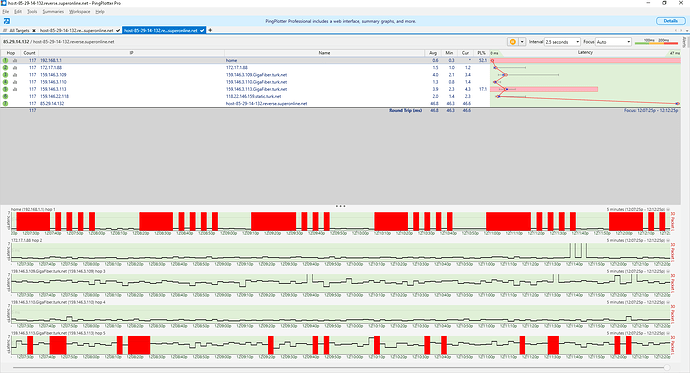Open the Focus Auto dropdown
This screenshot has height=373, width=690.
point(613,42)
